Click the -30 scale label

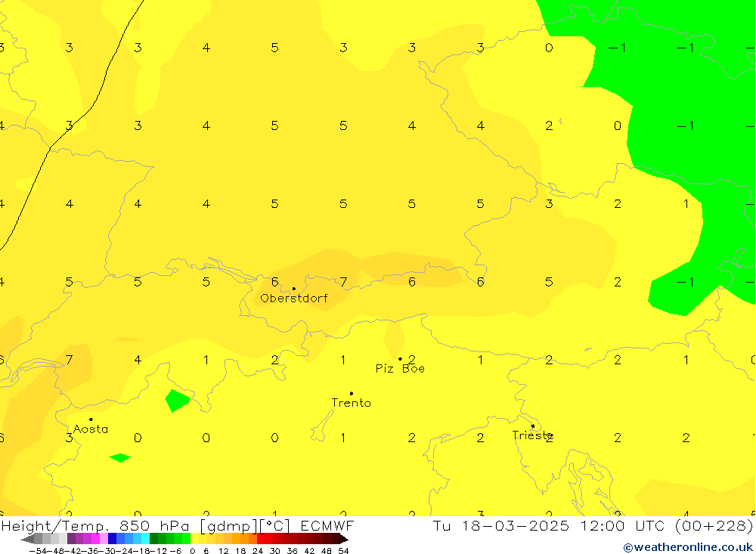[x=107, y=551]
